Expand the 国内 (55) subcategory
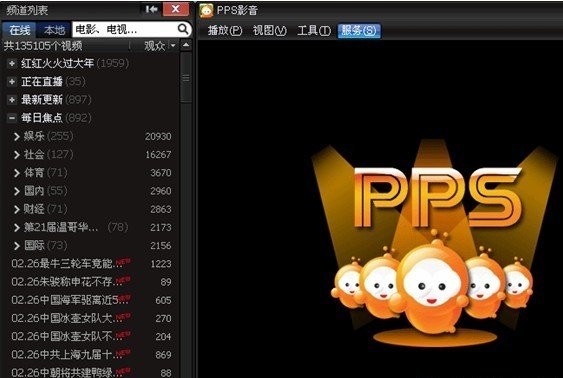The width and height of the screenshot is (563, 378). click(x=17, y=191)
